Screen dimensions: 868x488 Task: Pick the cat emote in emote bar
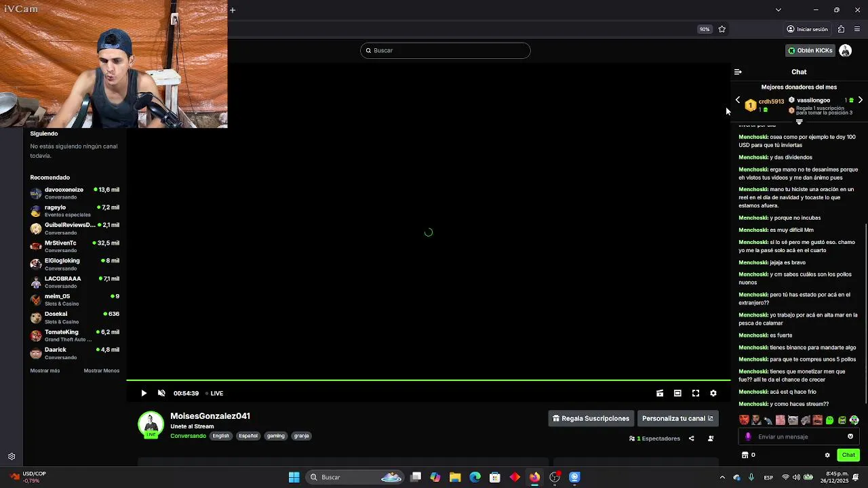coord(793,420)
